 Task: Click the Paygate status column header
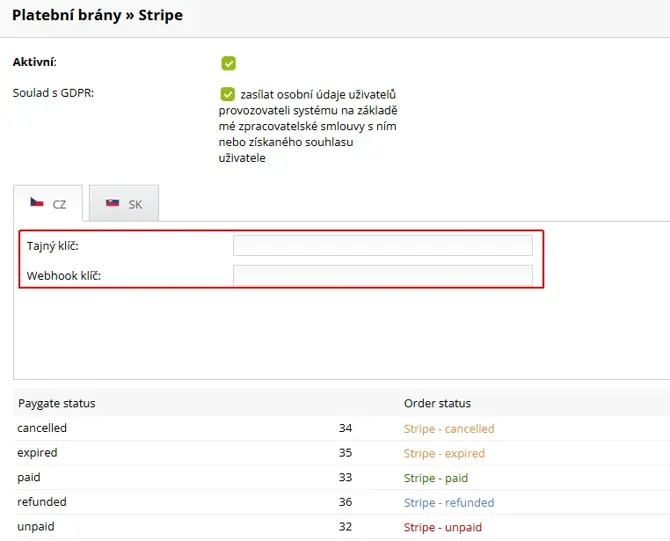56,404
